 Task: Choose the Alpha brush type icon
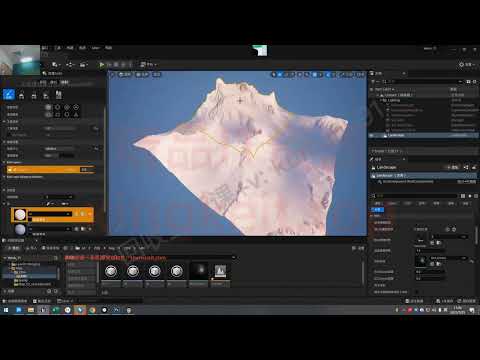coord(58,107)
